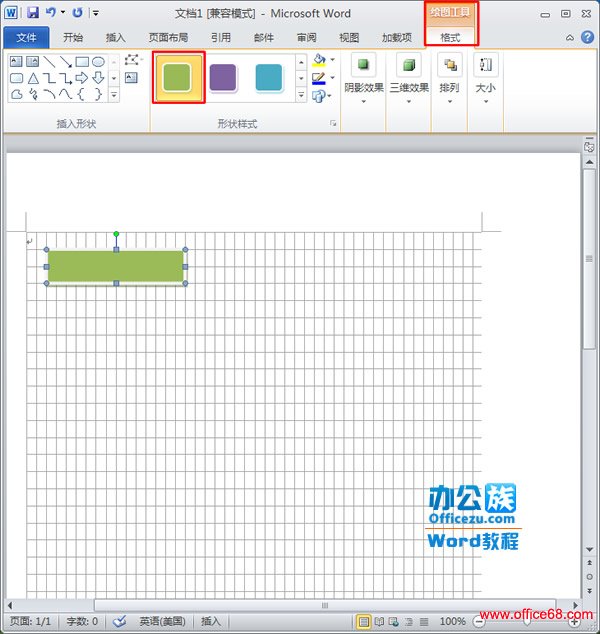This screenshot has width=600, height=634.
Task: Open the File (文件) tab
Action: coord(26,37)
